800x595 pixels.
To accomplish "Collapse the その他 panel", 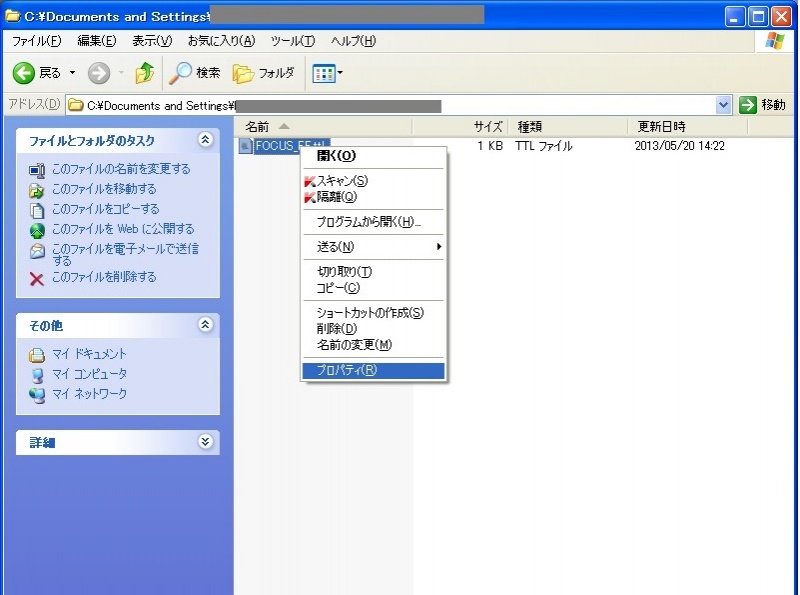I will (x=206, y=325).
